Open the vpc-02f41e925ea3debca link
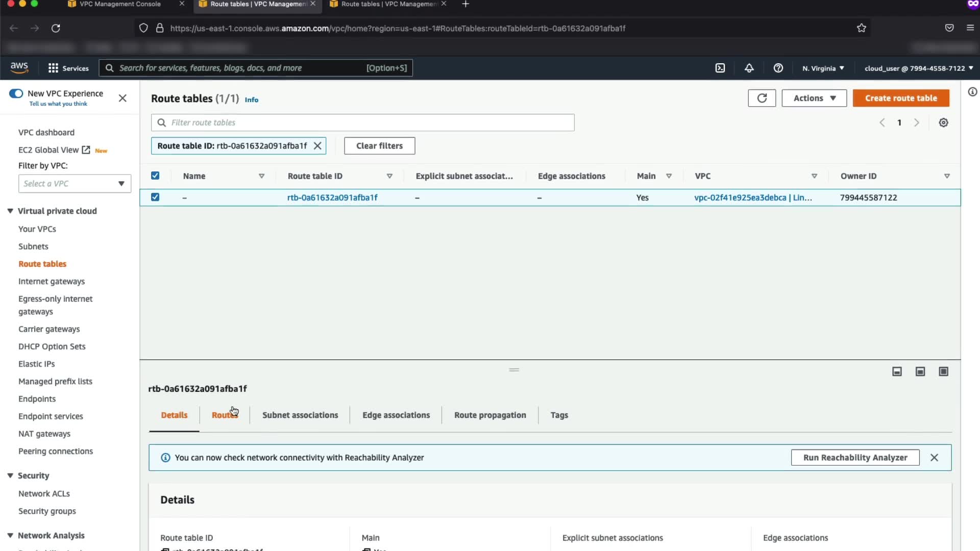 (x=740, y=197)
